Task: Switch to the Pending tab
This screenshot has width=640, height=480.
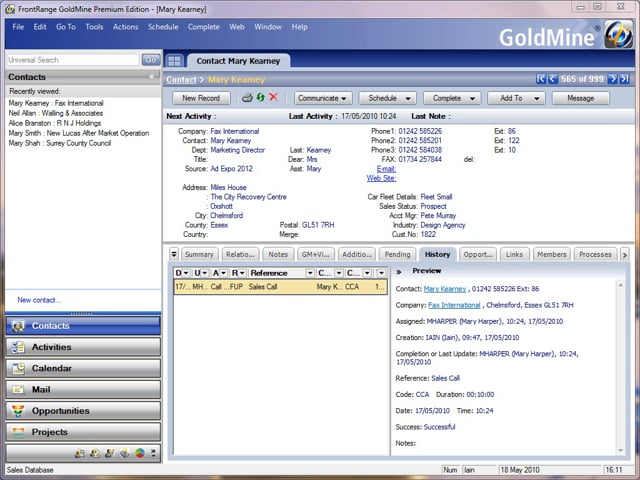Action: [x=397, y=254]
